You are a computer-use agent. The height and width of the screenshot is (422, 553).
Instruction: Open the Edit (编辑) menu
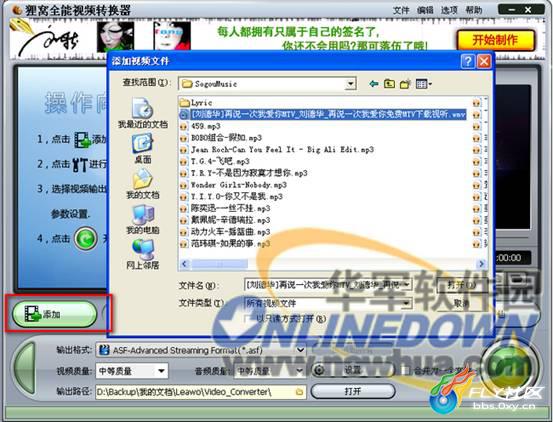tap(425, 10)
